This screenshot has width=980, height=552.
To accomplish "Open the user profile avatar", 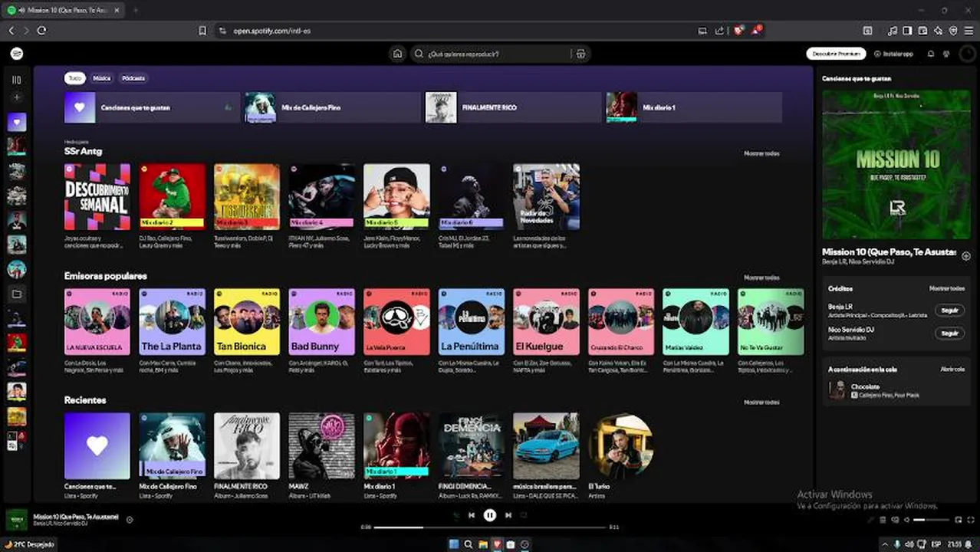I will (x=967, y=54).
